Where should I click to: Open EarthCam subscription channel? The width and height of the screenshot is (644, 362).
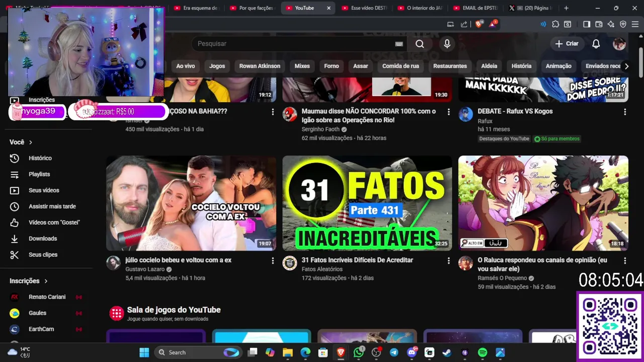[41, 329]
